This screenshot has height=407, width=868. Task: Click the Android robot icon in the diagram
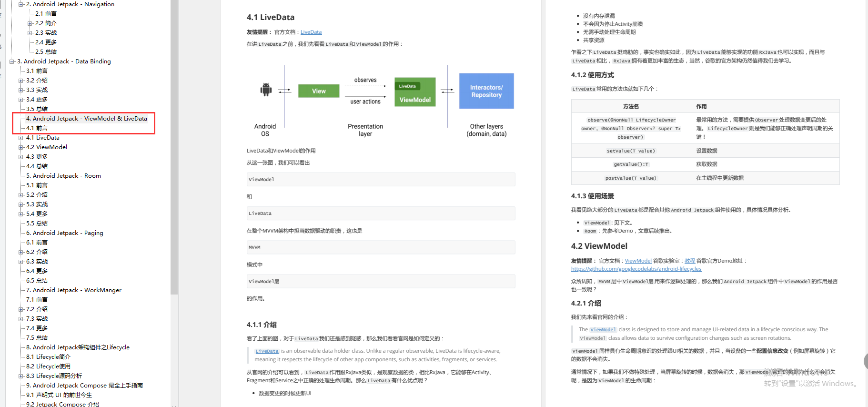point(266,90)
